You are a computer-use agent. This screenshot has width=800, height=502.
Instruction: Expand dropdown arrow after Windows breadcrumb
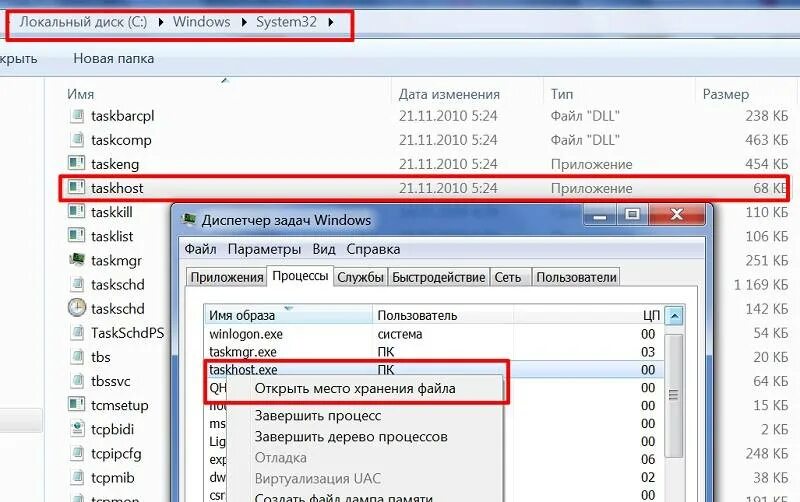244,22
